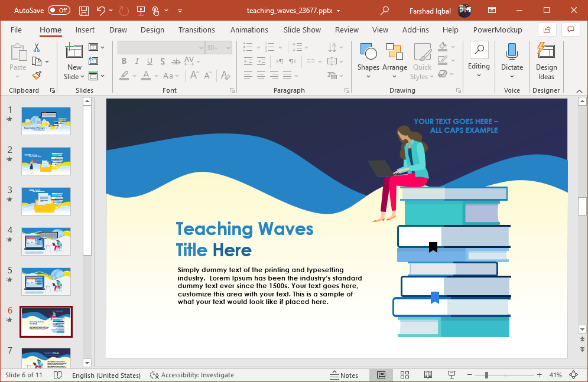
Task: Click Accessibility: Investigate in status bar
Action: tap(193, 375)
